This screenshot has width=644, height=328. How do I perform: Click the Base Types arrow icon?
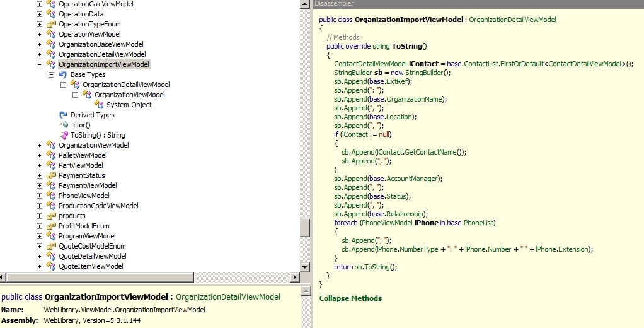tap(63, 74)
